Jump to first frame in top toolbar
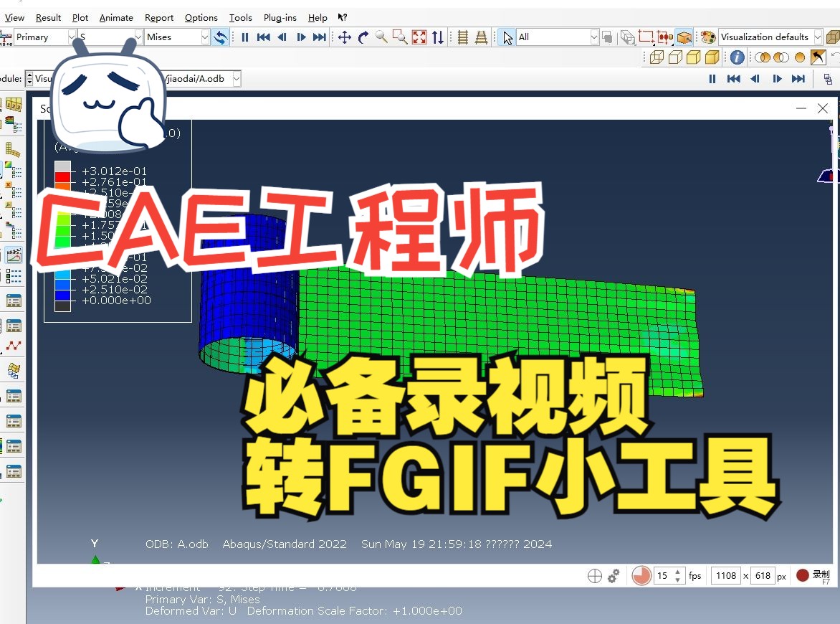This screenshot has height=624, width=840. click(263, 37)
